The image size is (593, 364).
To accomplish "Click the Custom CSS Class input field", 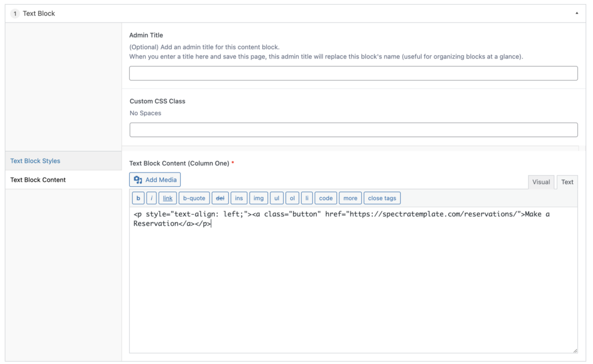I will [x=353, y=130].
